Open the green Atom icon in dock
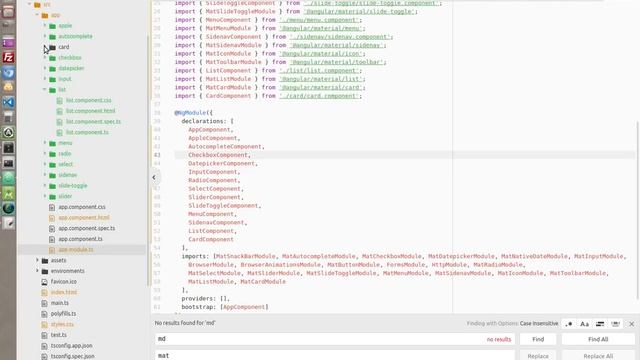The width and height of the screenshot is (640, 360). coord(8,178)
